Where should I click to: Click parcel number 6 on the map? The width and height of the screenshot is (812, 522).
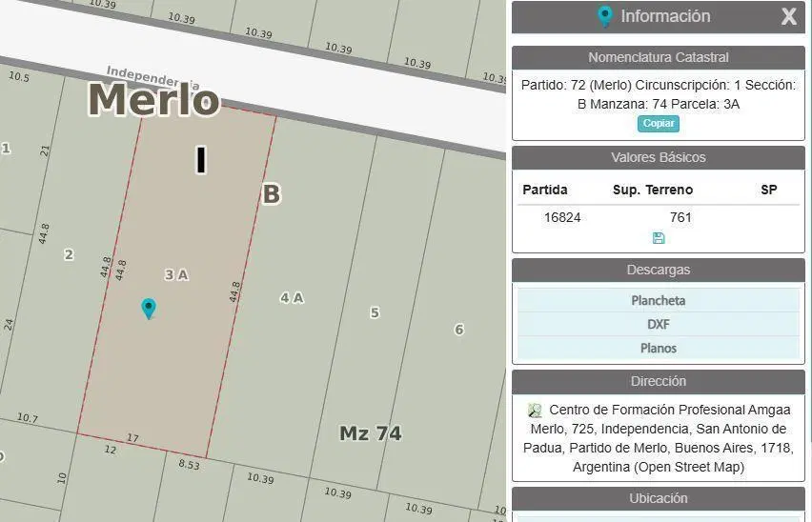tap(458, 330)
